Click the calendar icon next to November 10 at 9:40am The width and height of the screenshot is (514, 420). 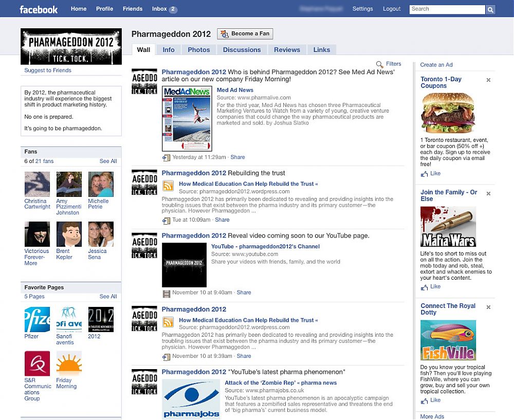click(166, 293)
